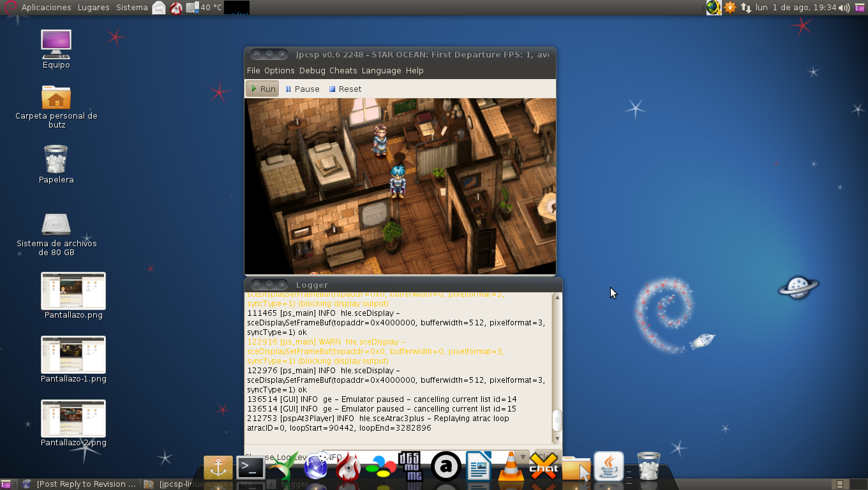Open the trash can in the dock
This screenshot has width=868, height=490.
click(648, 466)
